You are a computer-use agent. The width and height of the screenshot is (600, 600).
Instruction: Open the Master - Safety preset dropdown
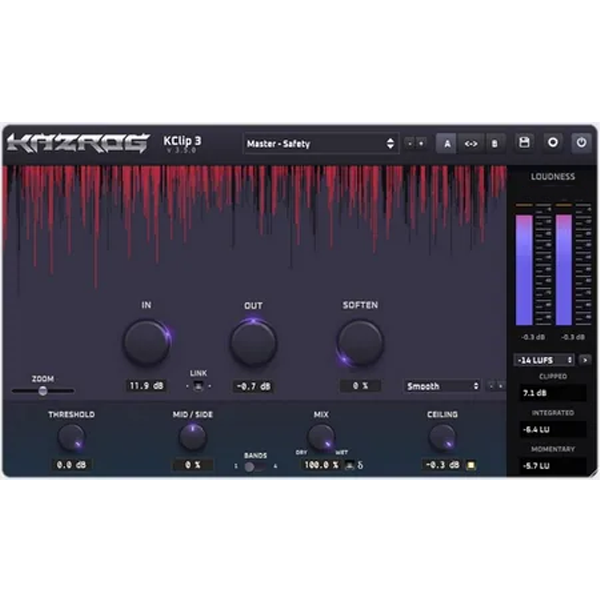click(x=320, y=143)
